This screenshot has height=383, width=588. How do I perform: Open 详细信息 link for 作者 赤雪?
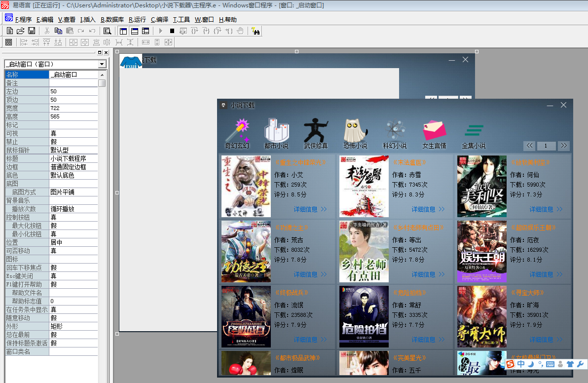click(x=428, y=209)
